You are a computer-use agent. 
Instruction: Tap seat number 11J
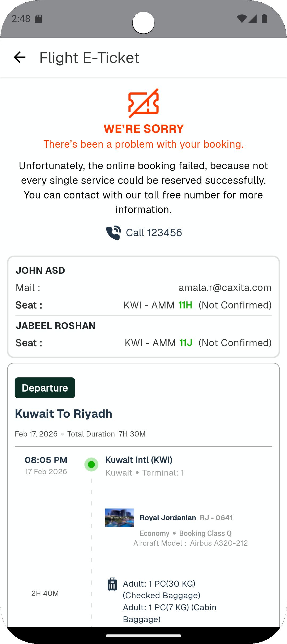(186, 343)
